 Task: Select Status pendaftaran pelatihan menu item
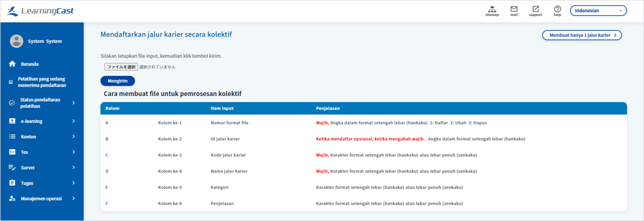(x=40, y=103)
